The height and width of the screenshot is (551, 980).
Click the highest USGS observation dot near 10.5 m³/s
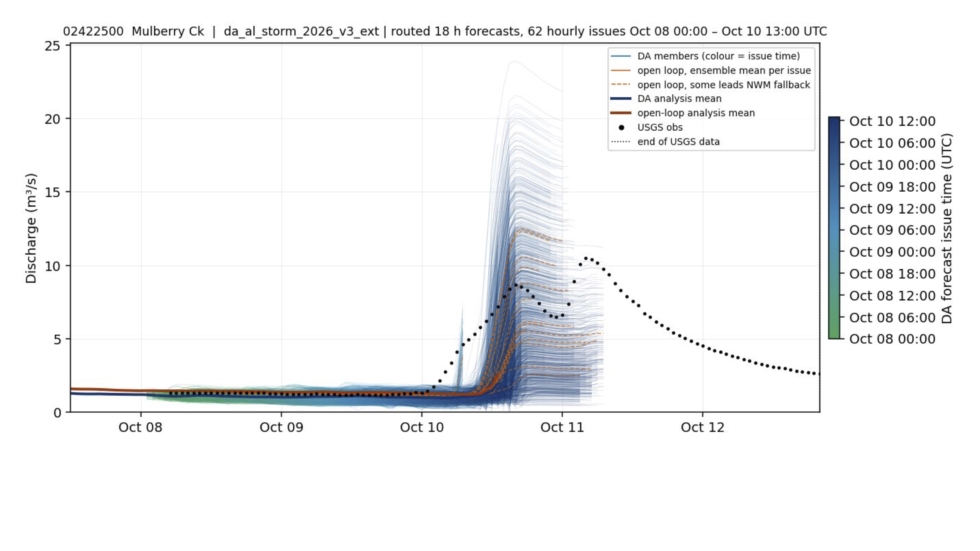(x=586, y=258)
